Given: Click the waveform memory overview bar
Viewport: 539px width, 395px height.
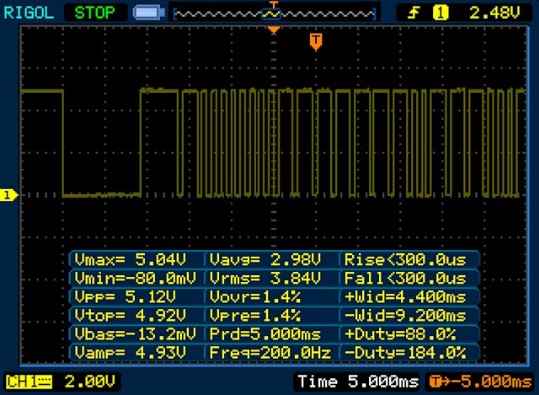Looking at the screenshot, I should click(274, 14).
